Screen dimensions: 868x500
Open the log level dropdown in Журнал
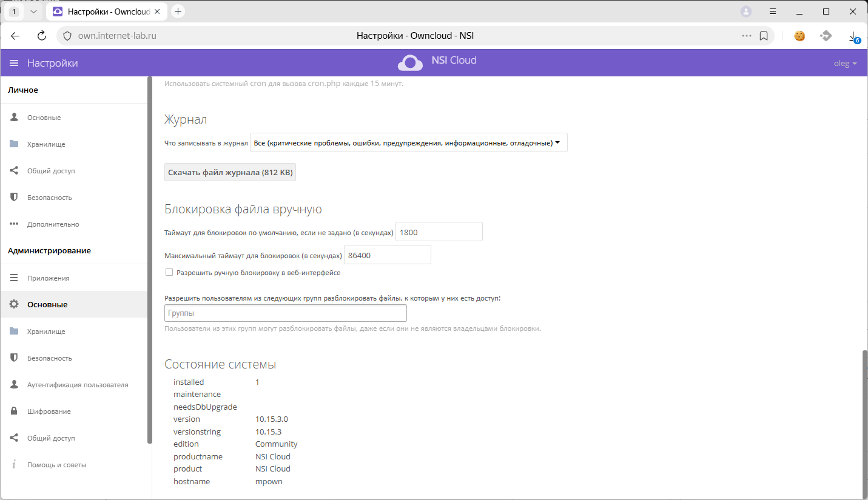pos(408,143)
